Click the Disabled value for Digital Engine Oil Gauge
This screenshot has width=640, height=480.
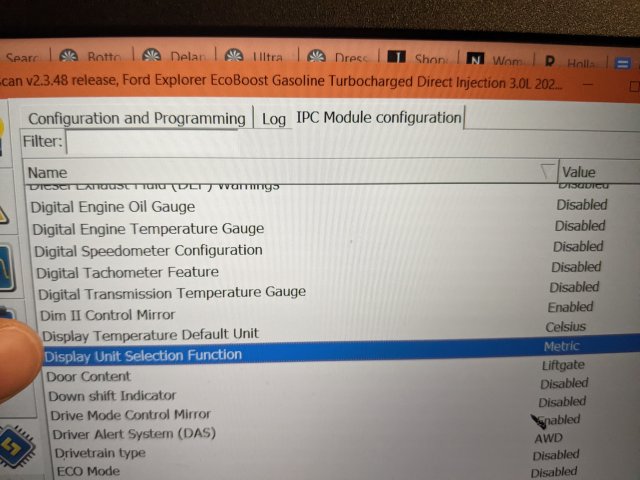click(582, 205)
